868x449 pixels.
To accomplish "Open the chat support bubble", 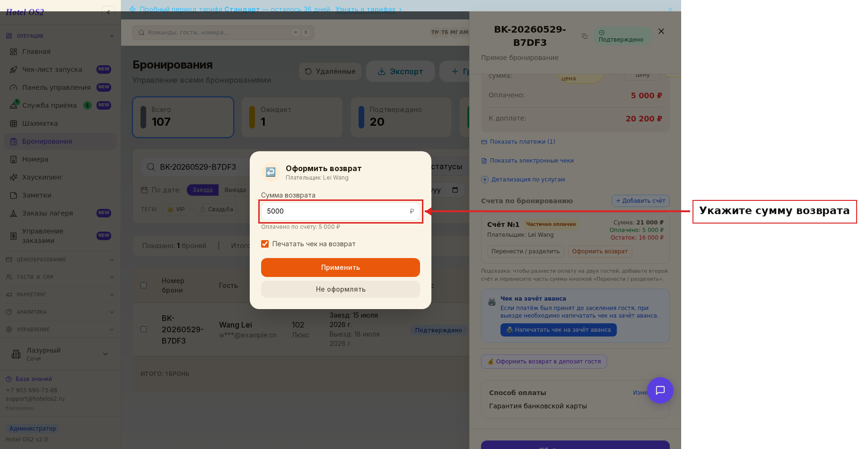I will click(660, 390).
